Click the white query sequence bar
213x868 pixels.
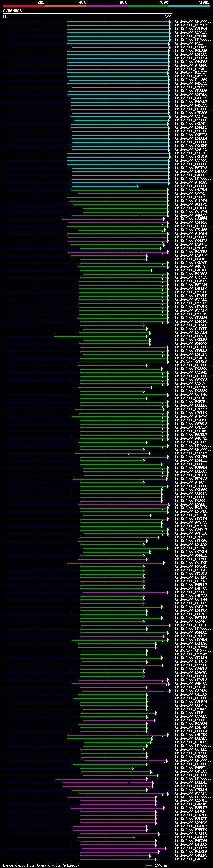click(x=88, y=14)
